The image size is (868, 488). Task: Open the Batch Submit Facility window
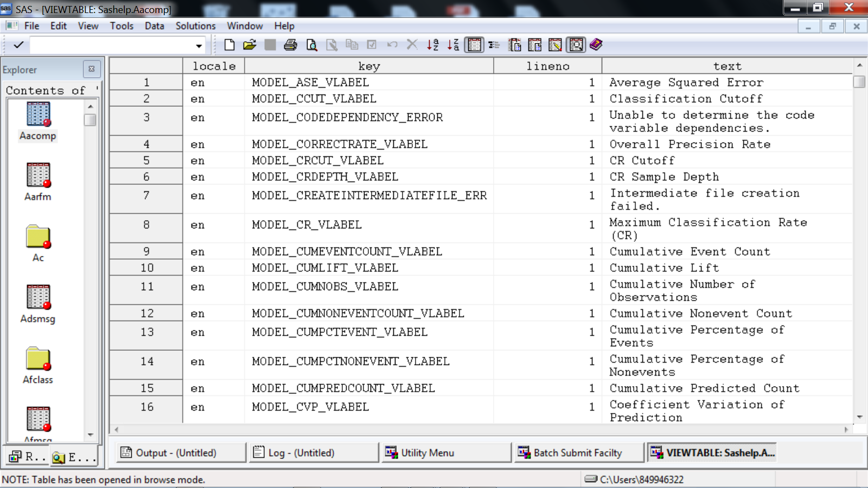click(578, 452)
